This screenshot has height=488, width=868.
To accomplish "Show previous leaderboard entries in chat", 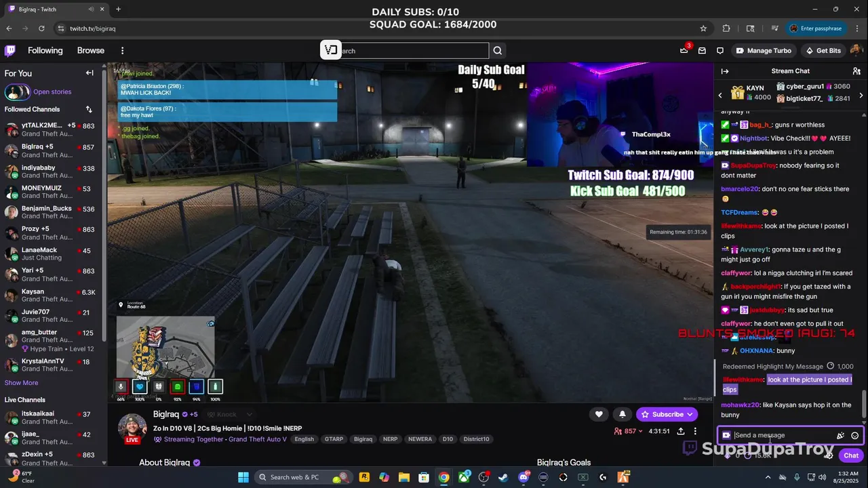I will tap(720, 96).
